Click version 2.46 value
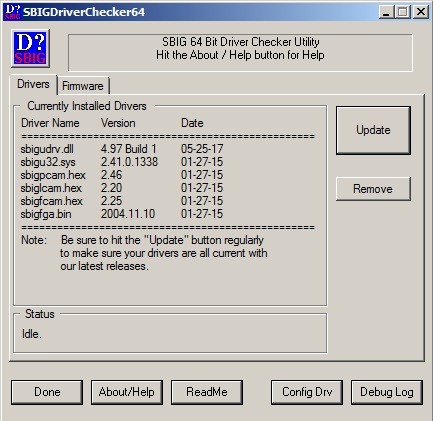The image size is (433, 421). pos(111,175)
